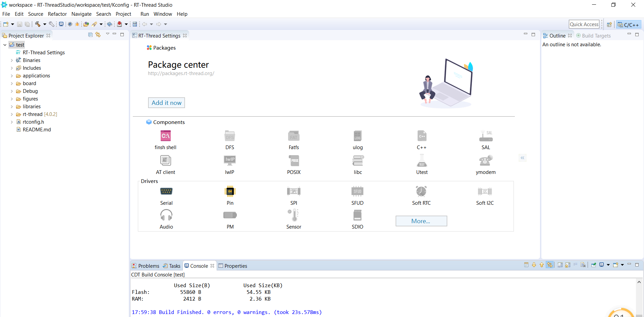Image resolution: width=644 pixels, height=317 pixels.
Task: Collapse the test project node
Action: [x=5, y=45]
